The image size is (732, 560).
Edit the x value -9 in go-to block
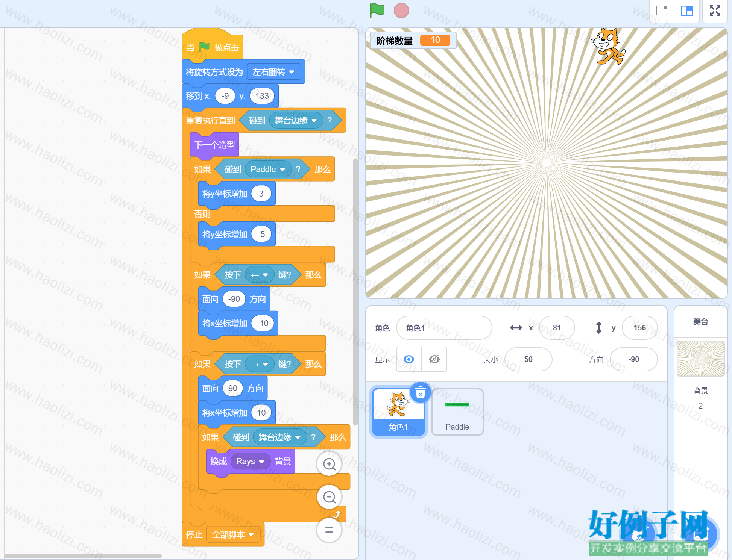(225, 96)
